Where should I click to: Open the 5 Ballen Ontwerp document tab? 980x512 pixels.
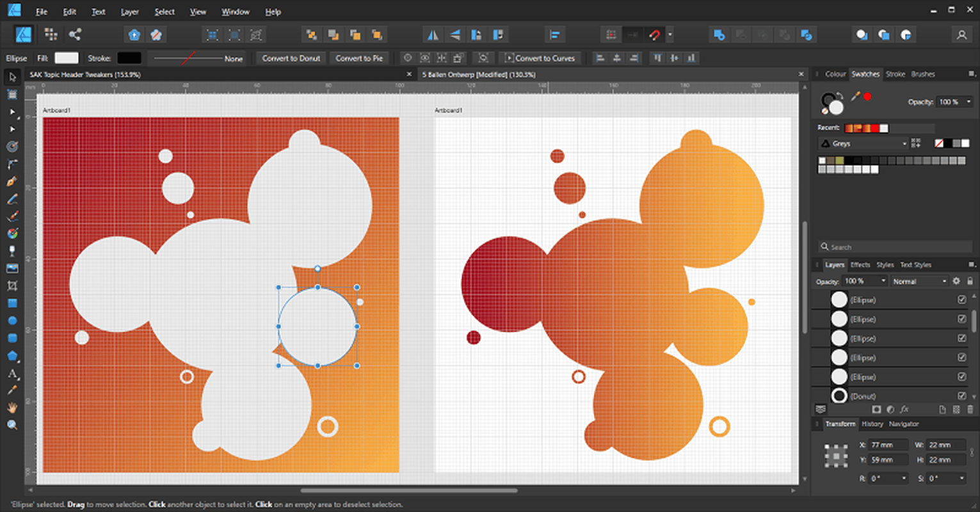[479, 74]
